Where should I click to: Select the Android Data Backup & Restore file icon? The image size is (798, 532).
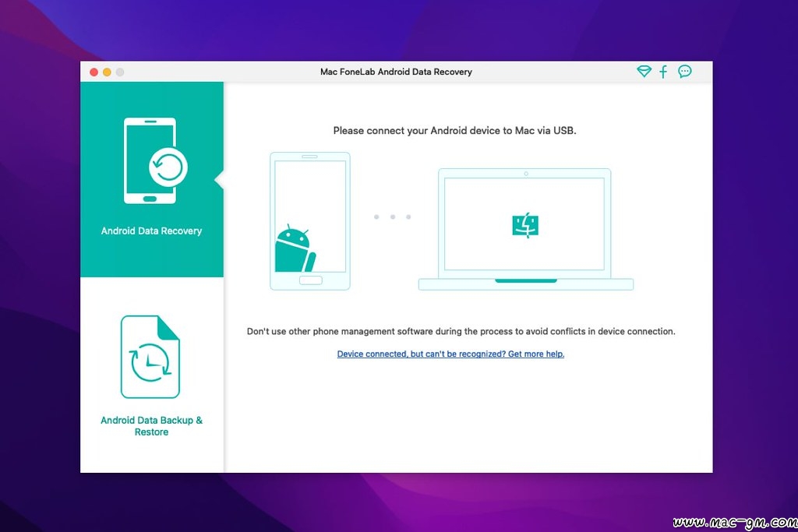click(x=150, y=357)
